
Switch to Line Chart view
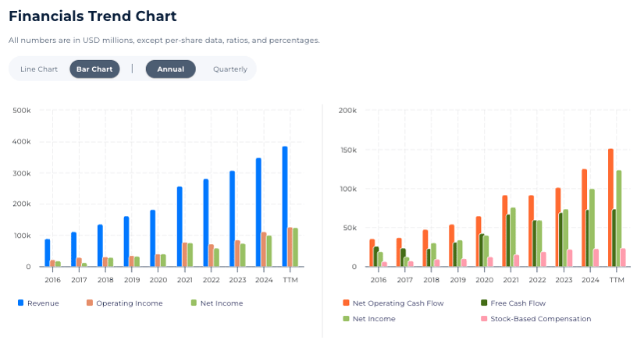coord(39,69)
